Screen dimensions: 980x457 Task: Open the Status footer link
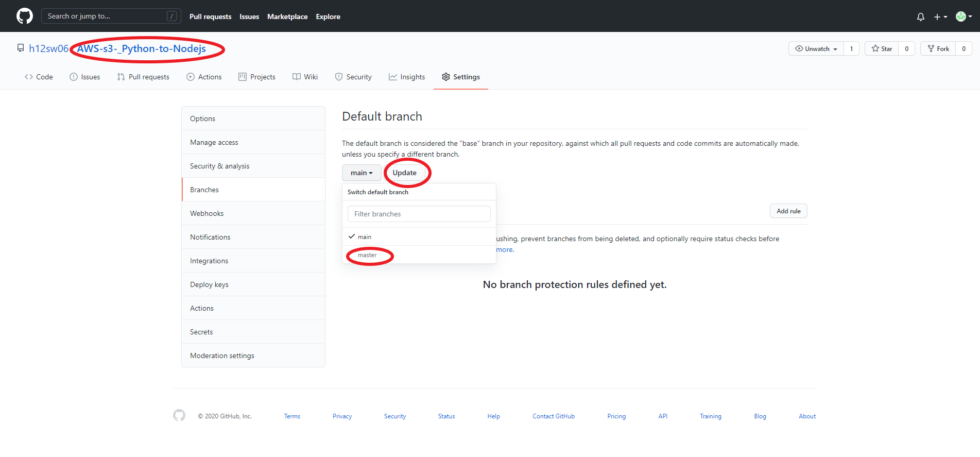446,416
